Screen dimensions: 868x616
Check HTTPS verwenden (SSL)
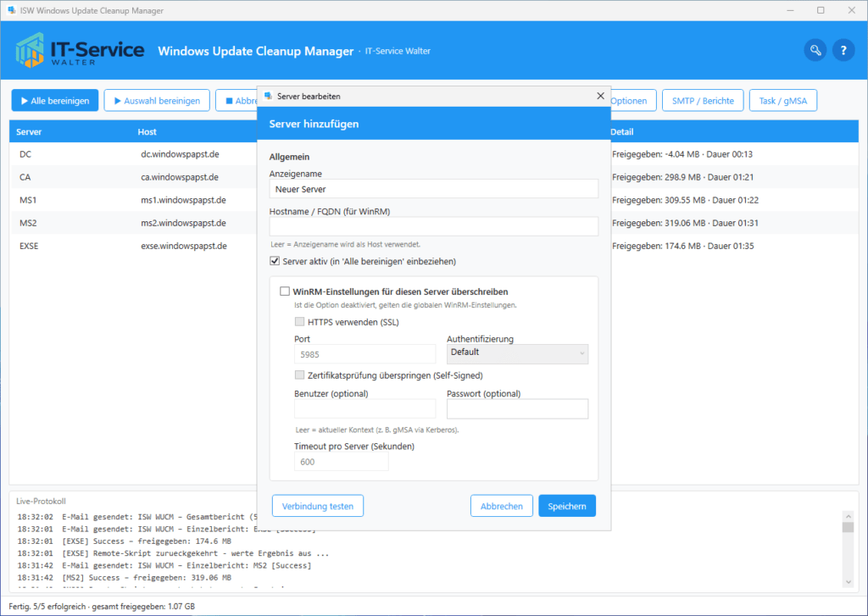click(299, 322)
